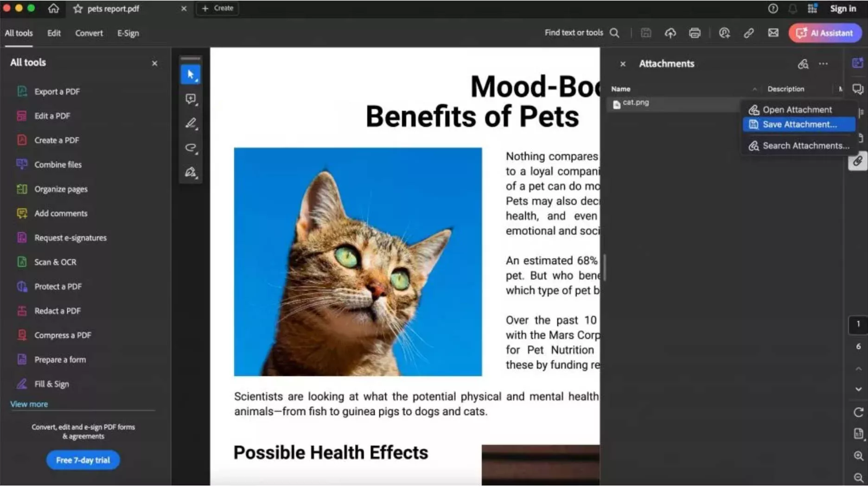
Task: Switch to the Convert tab
Action: pyautogui.click(x=89, y=33)
